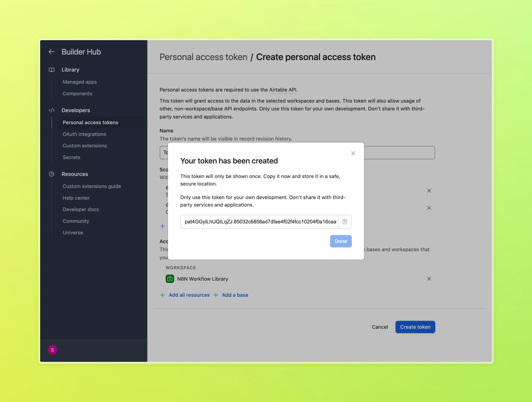Remove the N8N Workflow Library workspace with its X
This screenshot has height=402, width=532.
tap(429, 279)
